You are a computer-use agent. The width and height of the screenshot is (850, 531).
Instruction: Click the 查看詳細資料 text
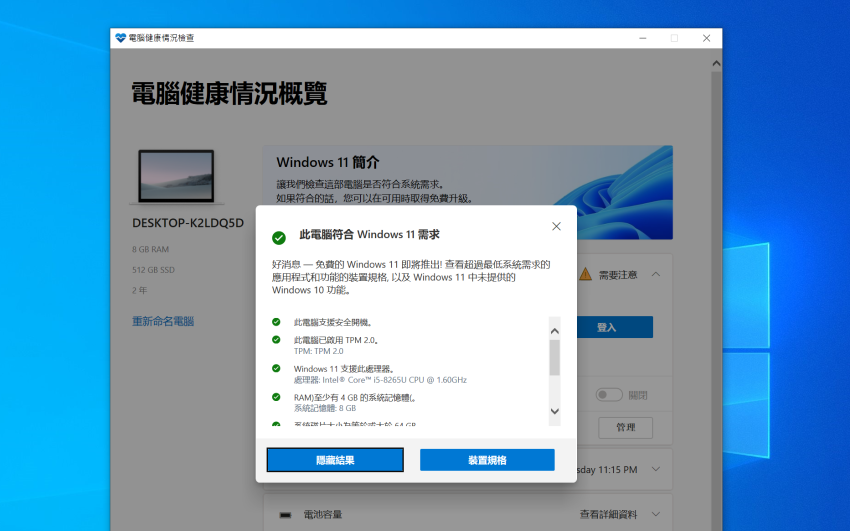[608, 514]
